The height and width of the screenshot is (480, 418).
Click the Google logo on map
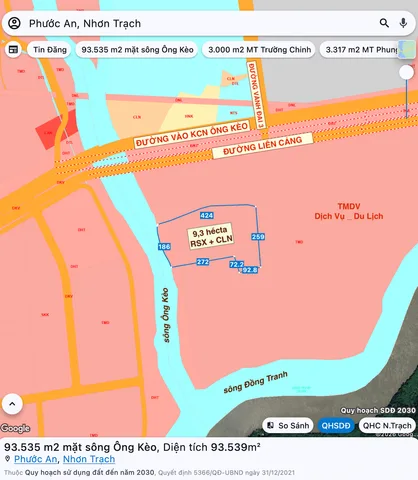pyautogui.click(x=15, y=428)
